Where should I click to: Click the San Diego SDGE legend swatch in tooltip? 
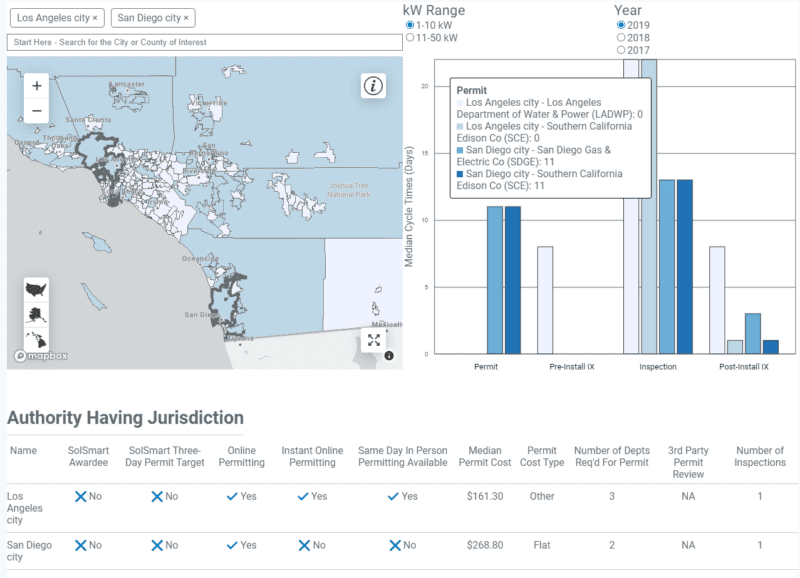click(460, 150)
